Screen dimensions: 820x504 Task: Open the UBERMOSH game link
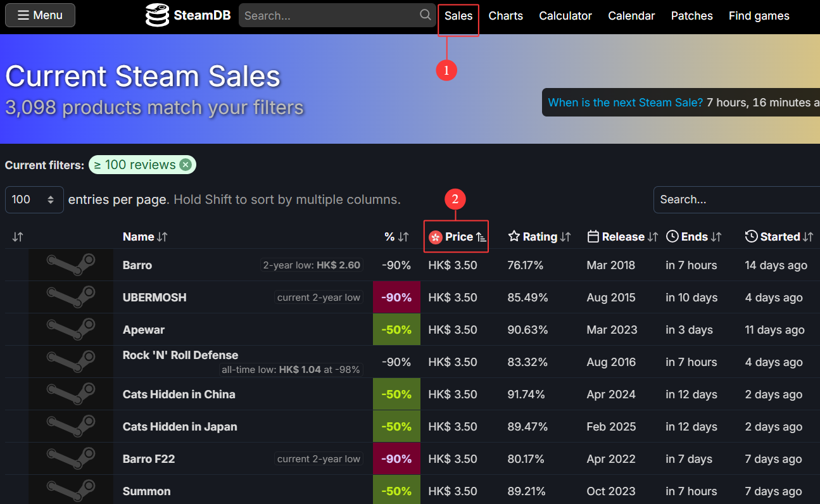click(x=155, y=298)
